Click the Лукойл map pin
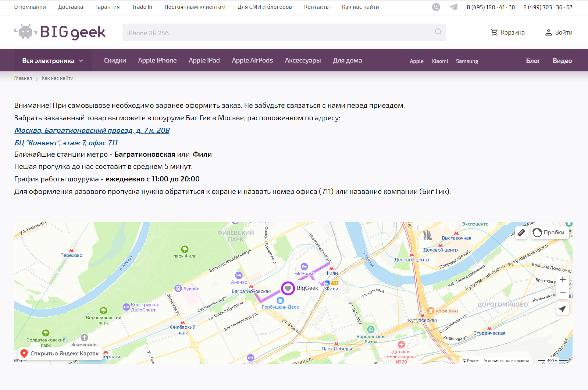 (x=178, y=288)
